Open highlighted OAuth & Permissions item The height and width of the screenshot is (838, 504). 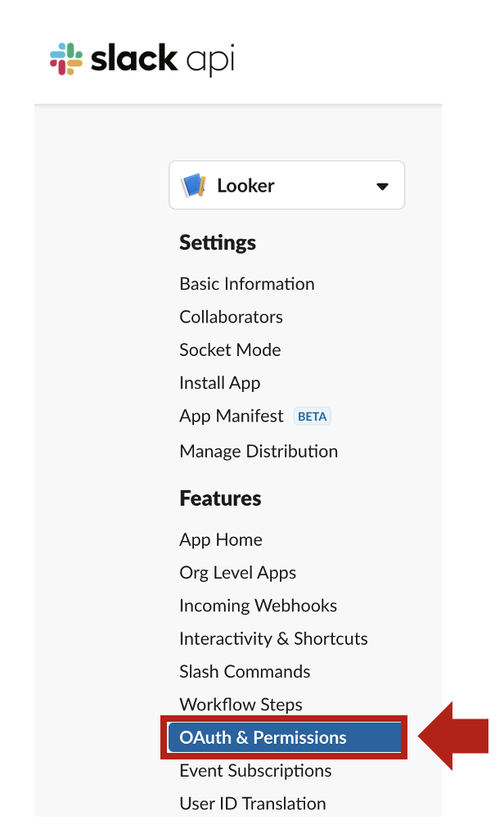point(285,737)
